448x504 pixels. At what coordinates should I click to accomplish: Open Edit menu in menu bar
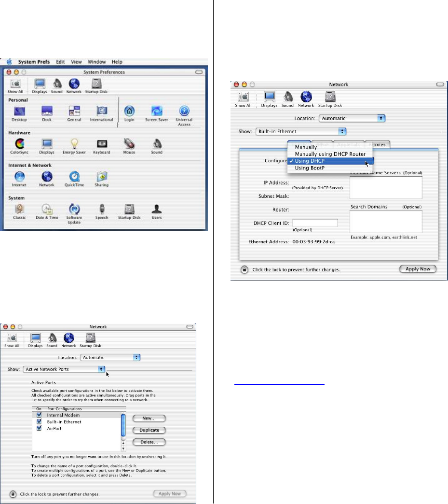tap(60, 62)
